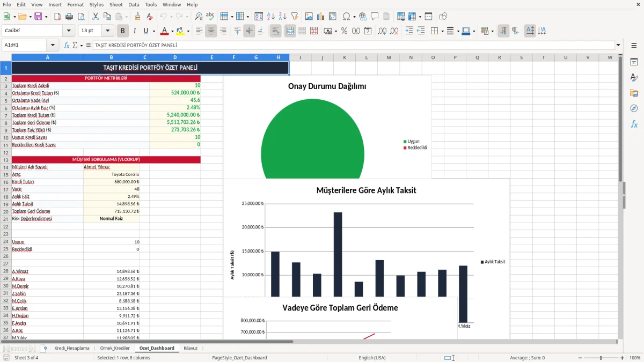The height and width of the screenshot is (362, 644).
Task: Open the font size dropdown
Action: click(108, 31)
